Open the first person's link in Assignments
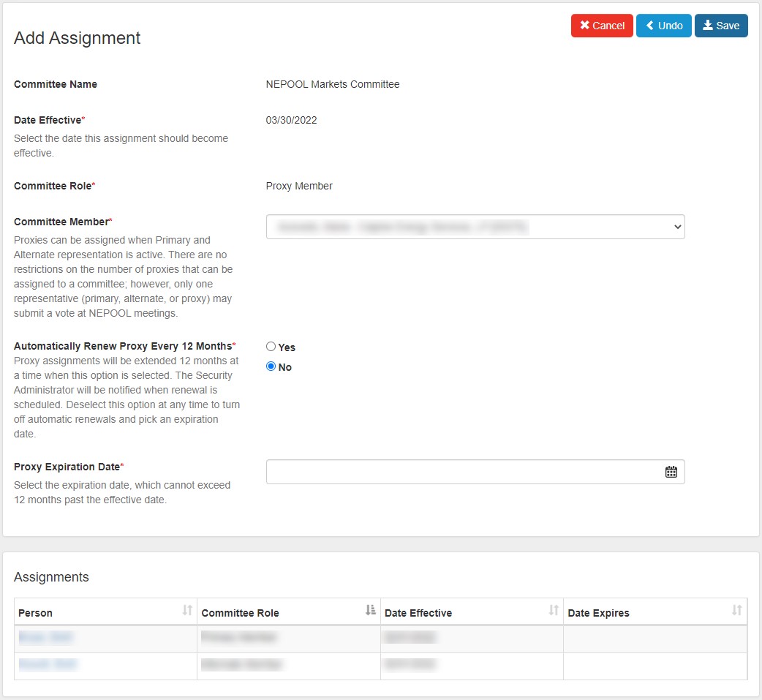Screen dimensions: 762x700 coord(47,637)
